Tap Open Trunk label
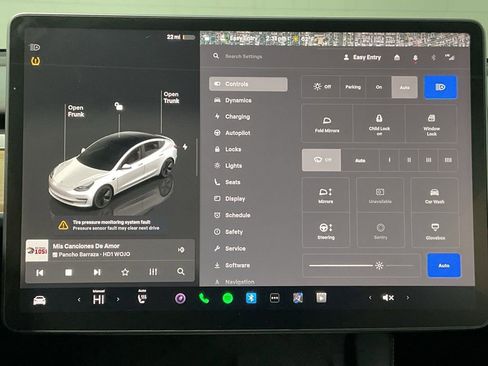Viewport: 488px width, 366px height. tap(171, 98)
